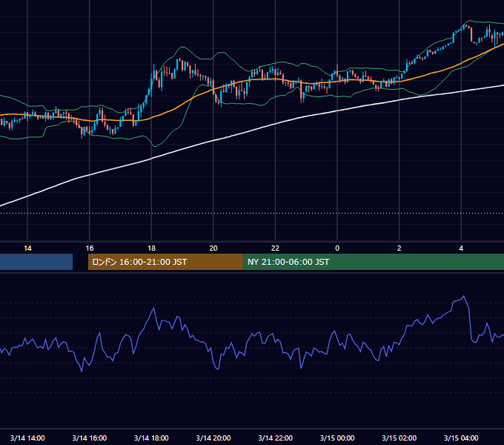
Task: Click the 0 hour axis label
Action: (x=337, y=248)
